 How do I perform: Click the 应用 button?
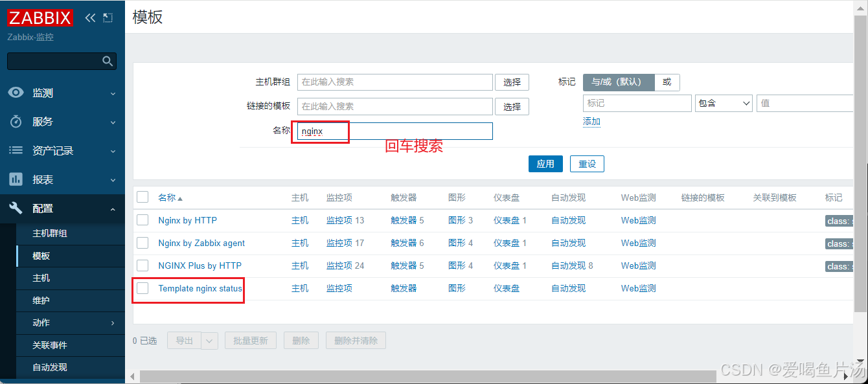[545, 164]
